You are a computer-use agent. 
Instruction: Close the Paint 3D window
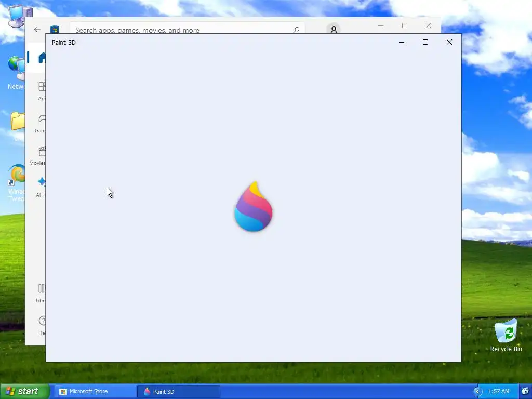449,42
